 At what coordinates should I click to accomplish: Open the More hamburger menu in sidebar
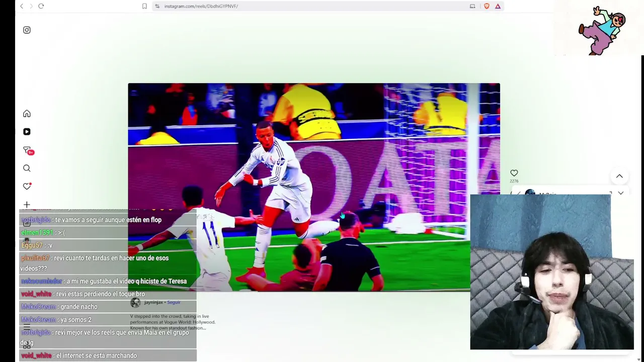point(27,327)
